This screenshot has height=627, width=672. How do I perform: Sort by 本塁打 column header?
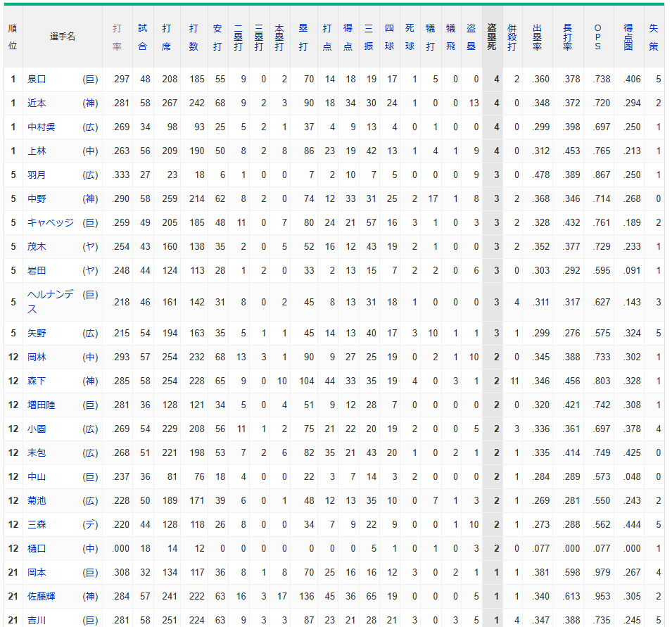coord(279,37)
